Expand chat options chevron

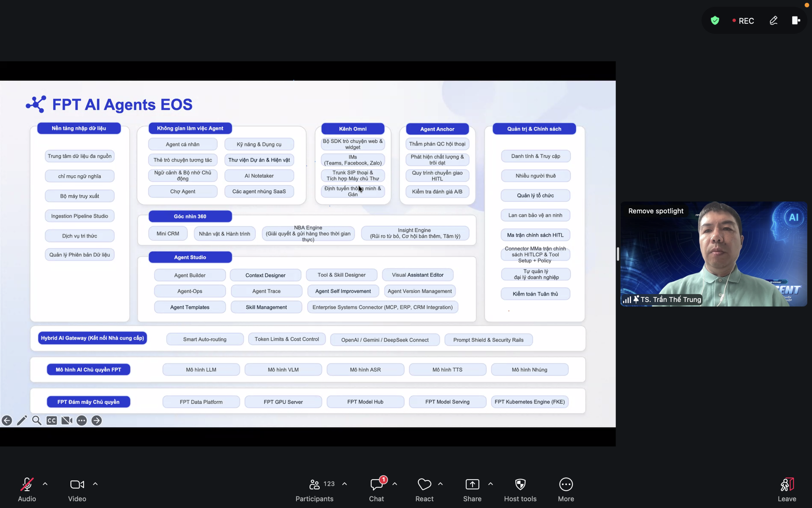395,484
